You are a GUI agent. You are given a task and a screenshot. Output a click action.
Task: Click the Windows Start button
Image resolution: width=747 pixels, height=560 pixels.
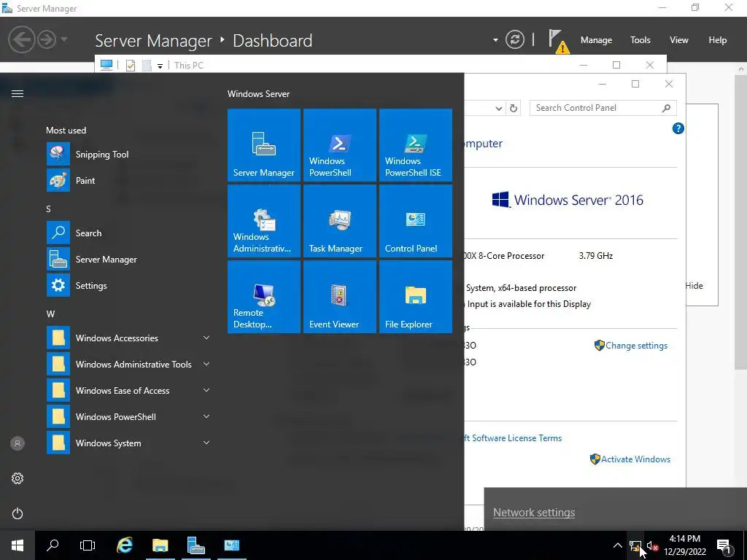(x=18, y=545)
